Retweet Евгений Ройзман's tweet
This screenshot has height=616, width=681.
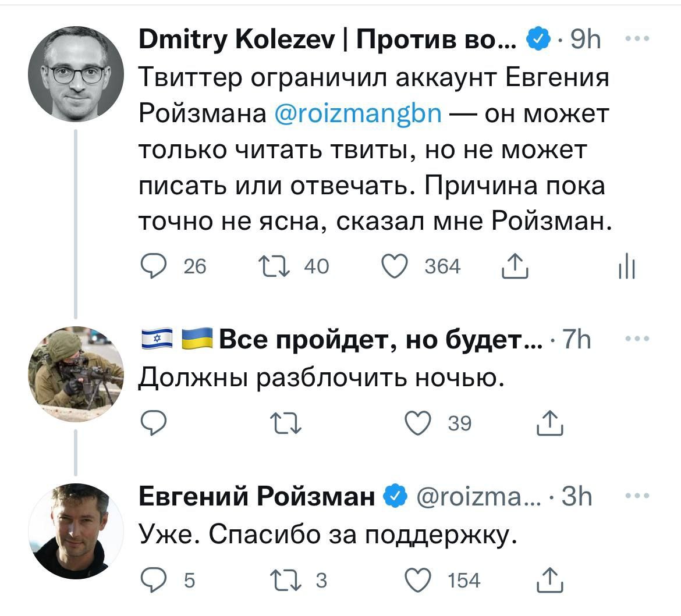coord(285,581)
